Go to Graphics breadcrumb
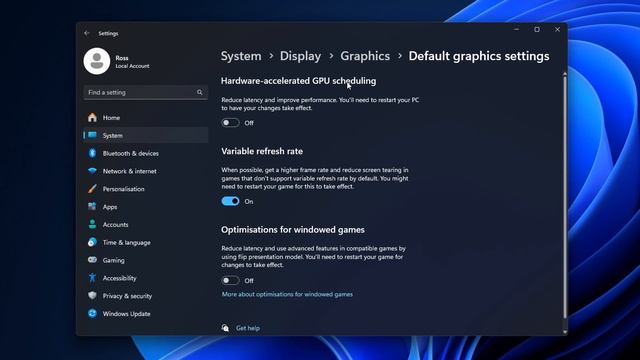The image size is (640, 360). pyautogui.click(x=365, y=56)
